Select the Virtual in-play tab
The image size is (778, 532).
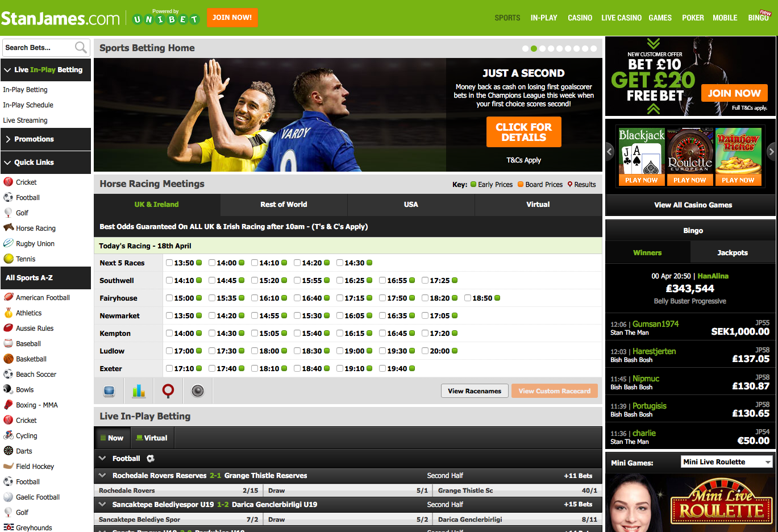(152, 438)
